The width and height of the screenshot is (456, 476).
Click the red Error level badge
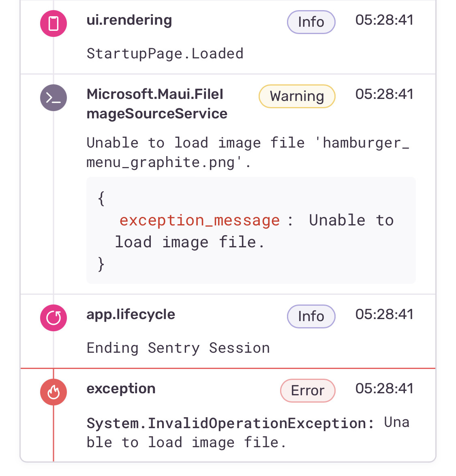point(308,390)
